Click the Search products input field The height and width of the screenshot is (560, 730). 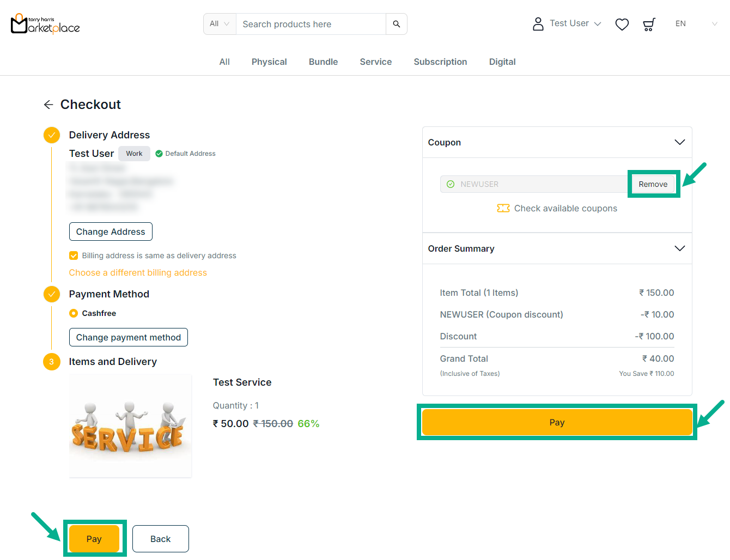point(311,24)
